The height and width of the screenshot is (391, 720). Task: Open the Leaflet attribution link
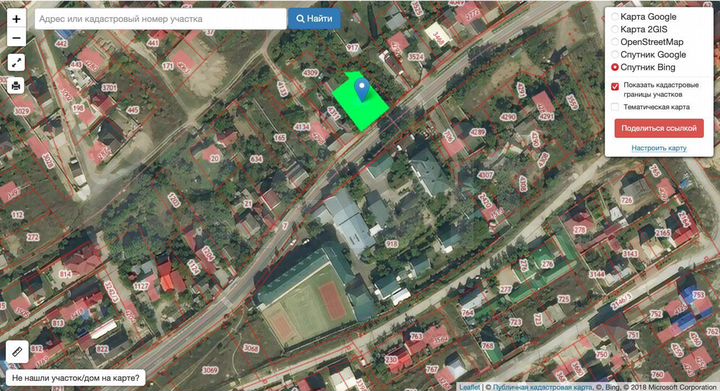point(469,387)
